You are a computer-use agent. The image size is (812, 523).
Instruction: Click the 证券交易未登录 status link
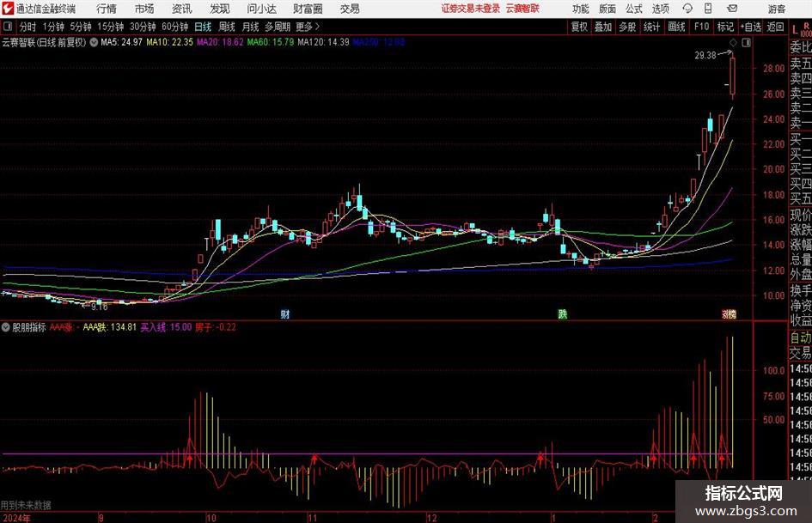tap(471, 9)
